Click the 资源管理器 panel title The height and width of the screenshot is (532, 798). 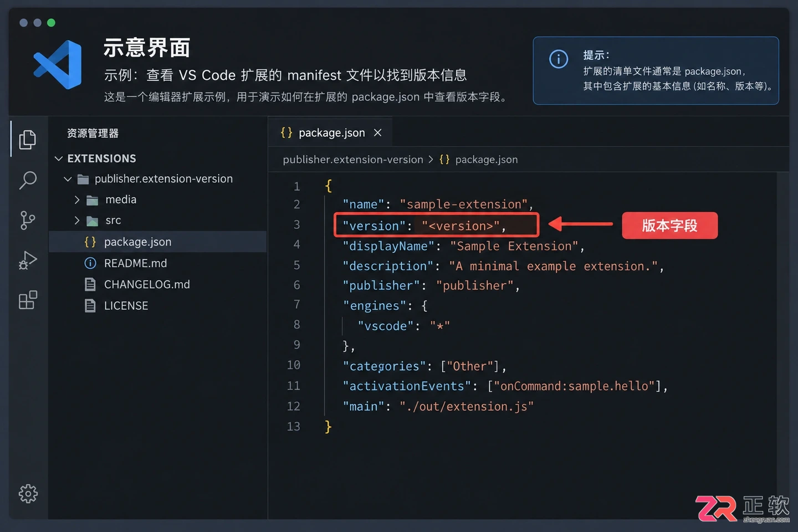(93, 134)
